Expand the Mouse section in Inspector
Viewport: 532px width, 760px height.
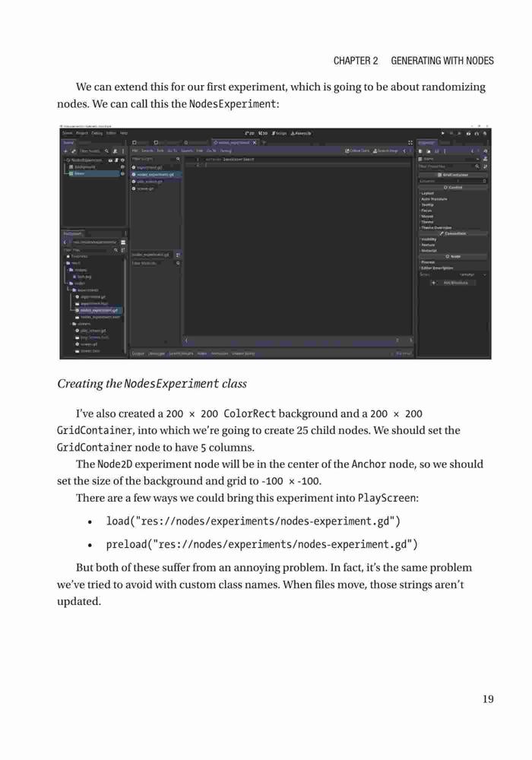[426, 216]
